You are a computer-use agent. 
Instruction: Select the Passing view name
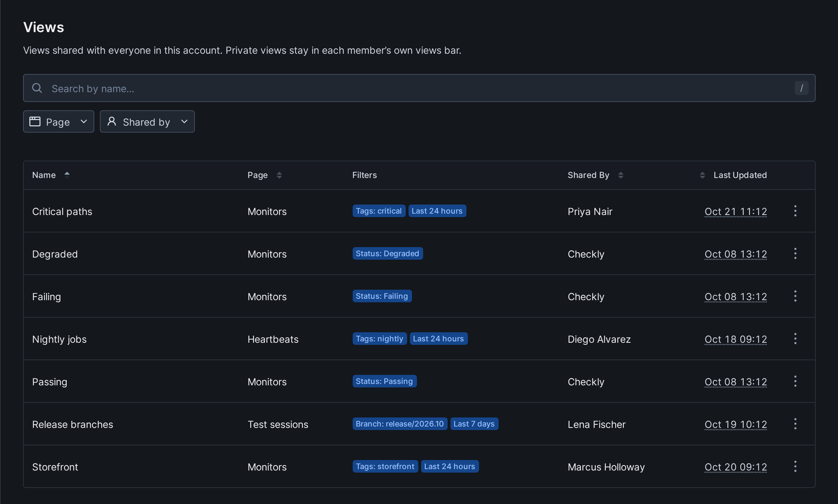point(50,382)
